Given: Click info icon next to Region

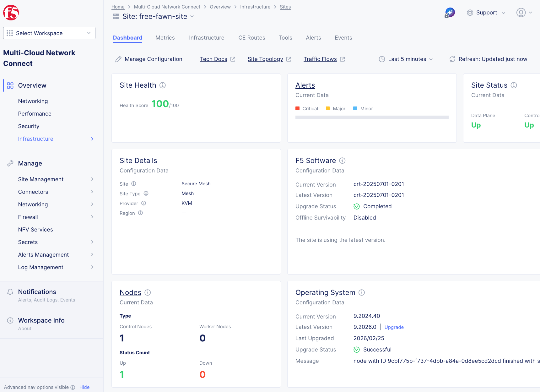Looking at the screenshot, I should coord(140,213).
